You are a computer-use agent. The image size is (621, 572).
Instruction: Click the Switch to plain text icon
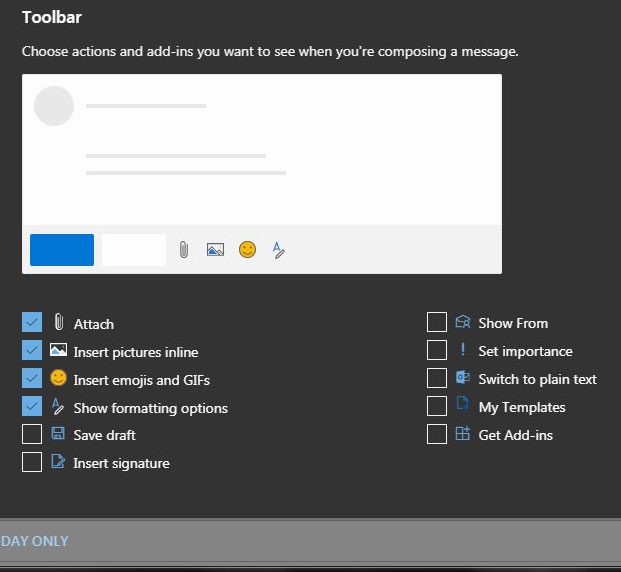coord(463,378)
